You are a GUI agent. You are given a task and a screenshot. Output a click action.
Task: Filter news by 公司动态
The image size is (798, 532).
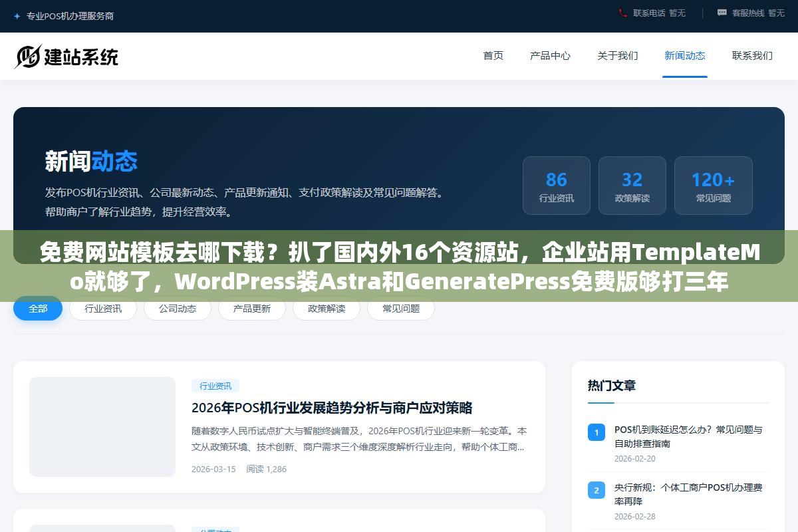click(x=178, y=309)
